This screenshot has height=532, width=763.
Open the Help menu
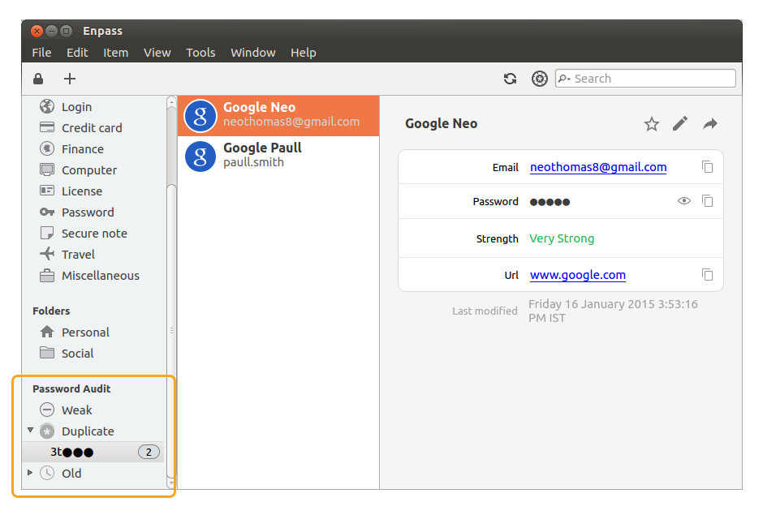click(x=303, y=53)
